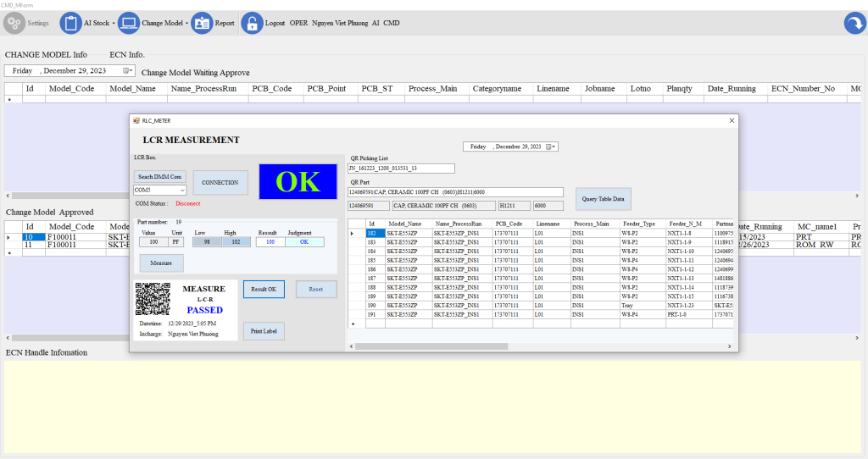Click the QR Picking List input field
The width and height of the screenshot is (868, 459).
click(x=401, y=169)
